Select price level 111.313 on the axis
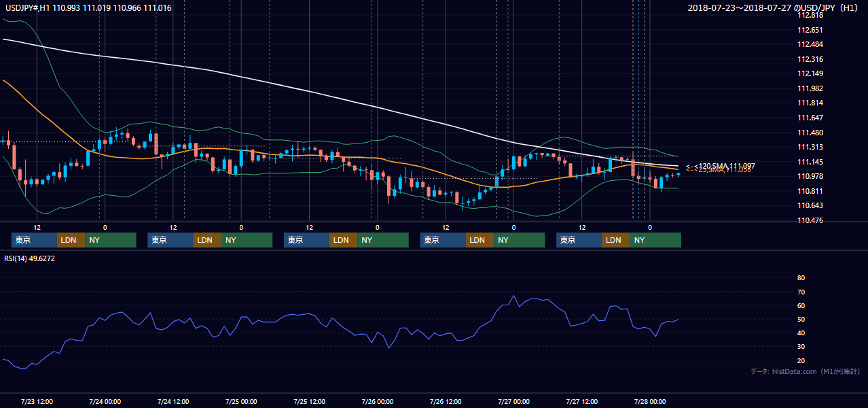868x408 pixels. (x=810, y=147)
